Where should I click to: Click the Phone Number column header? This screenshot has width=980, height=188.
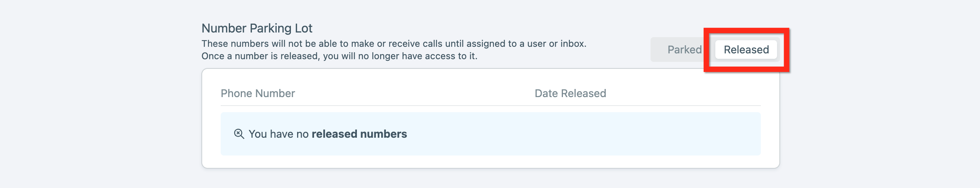(x=258, y=93)
